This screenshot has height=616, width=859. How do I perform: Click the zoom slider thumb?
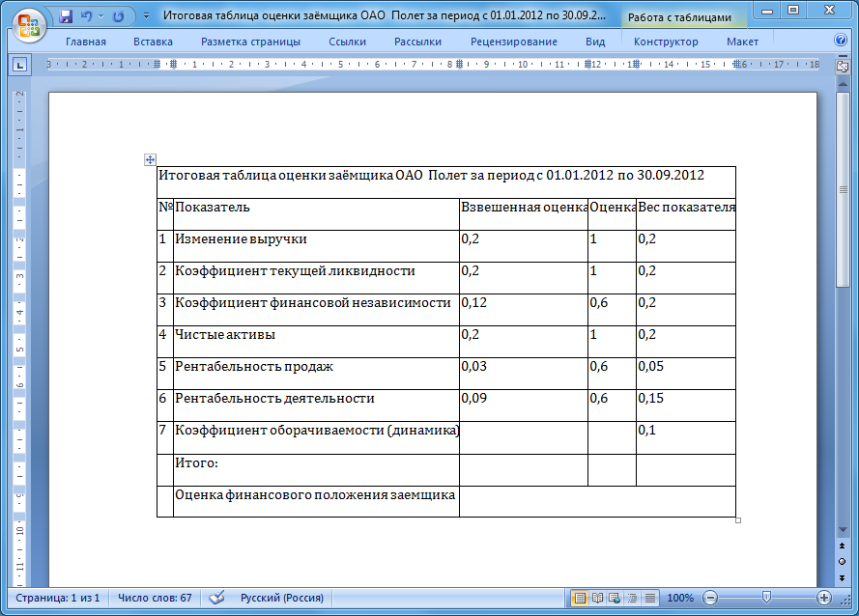766,598
